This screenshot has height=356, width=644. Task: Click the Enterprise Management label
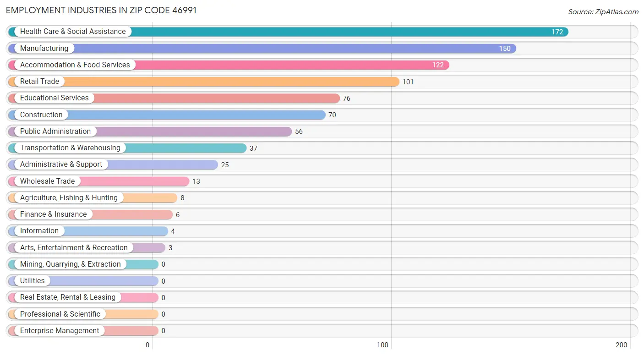[x=60, y=330]
